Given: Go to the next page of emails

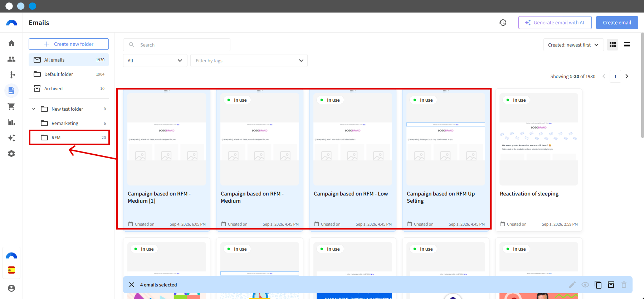Looking at the screenshot, I should pyautogui.click(x=627, y=76).
